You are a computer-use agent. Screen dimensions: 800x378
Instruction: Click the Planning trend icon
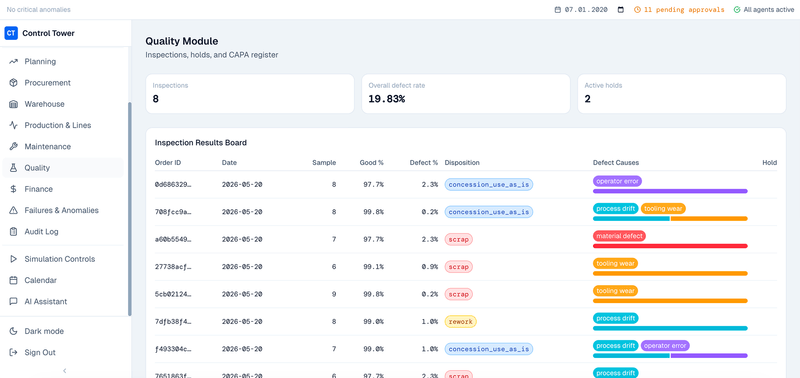[x=14, y=61]
